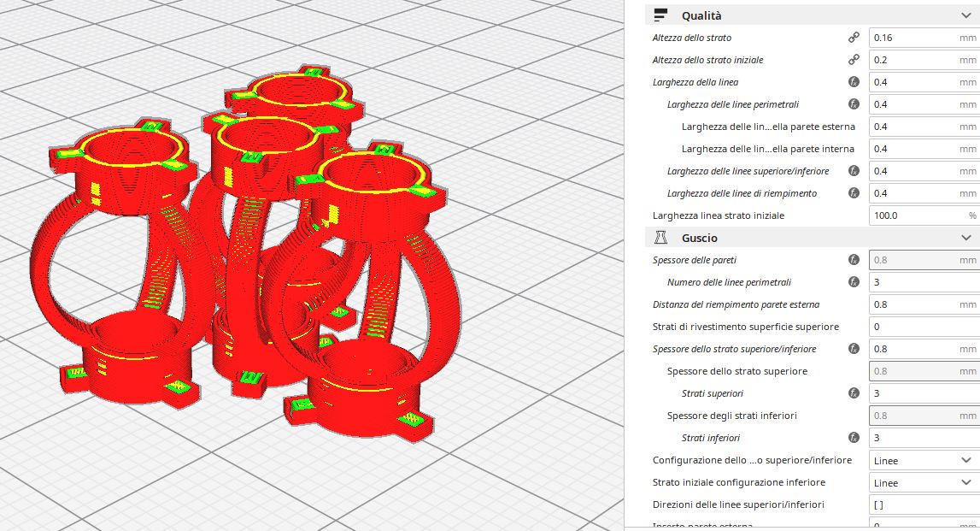Collapse the Guscio section chevron

click(966, 238)
